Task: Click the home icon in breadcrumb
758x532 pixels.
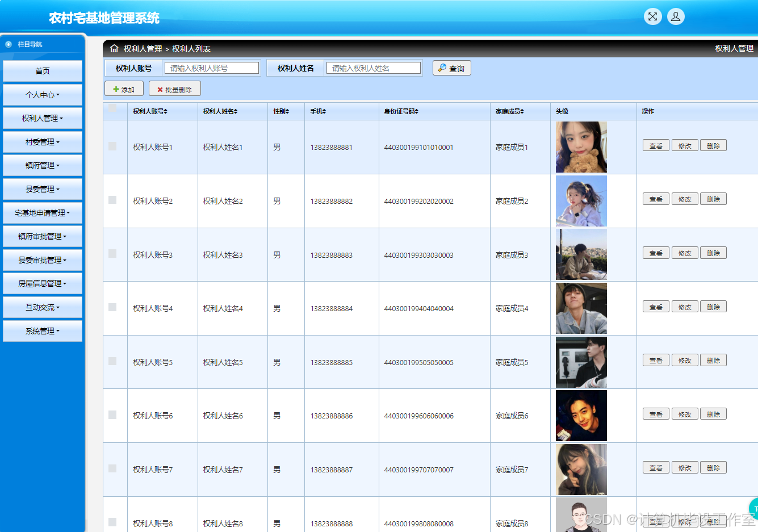Action: 114,48
